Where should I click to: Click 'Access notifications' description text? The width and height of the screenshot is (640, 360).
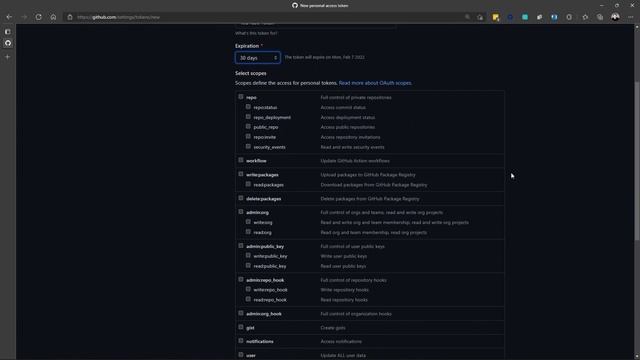point(341,342)
